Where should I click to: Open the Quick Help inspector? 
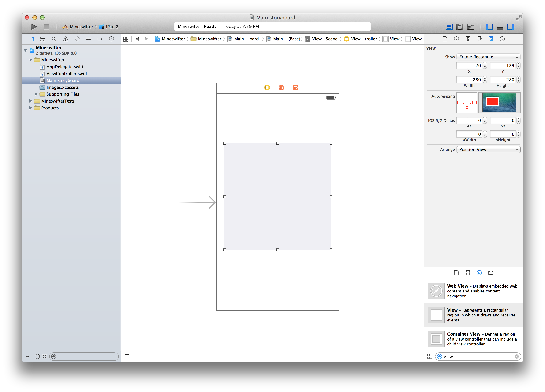(456, 39)
